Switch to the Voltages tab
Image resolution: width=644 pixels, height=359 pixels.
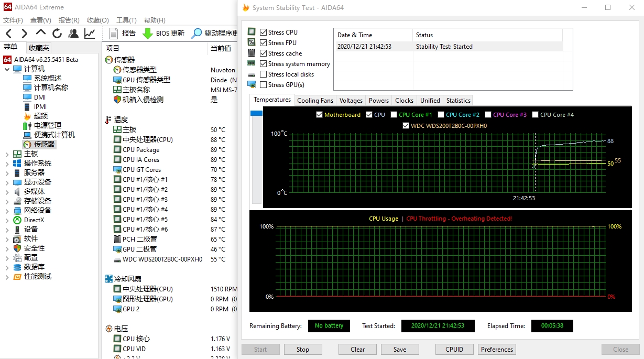351,100
